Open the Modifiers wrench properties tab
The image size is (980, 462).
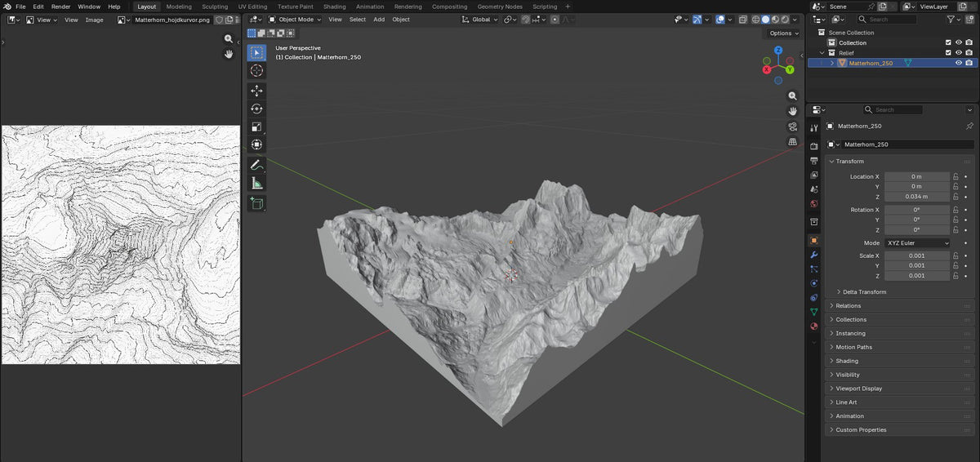[x=813, y=255]
